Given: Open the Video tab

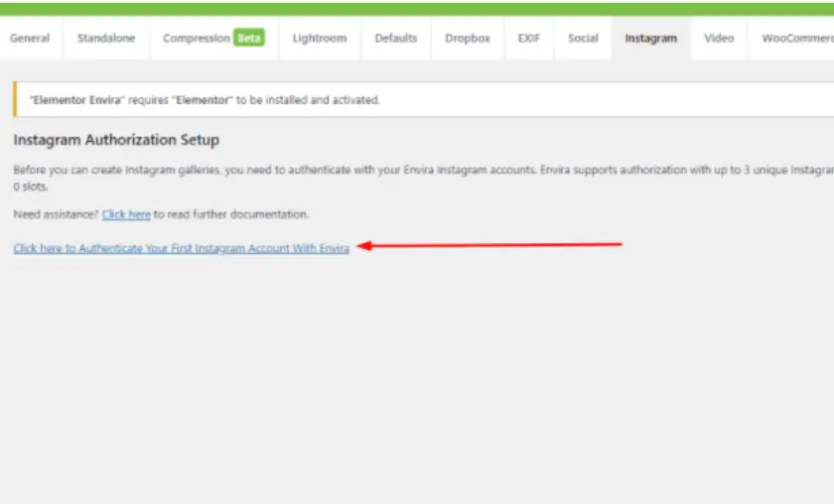Looking at the screenshot, I should pyautogui.click(x=719, y=39).
